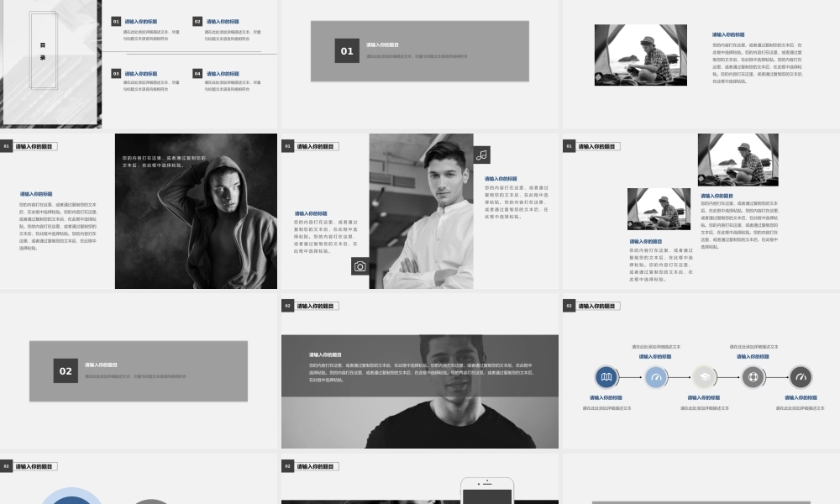Select the white-shirt man portrait
The image size is (840, 504).
click(421, 211)
